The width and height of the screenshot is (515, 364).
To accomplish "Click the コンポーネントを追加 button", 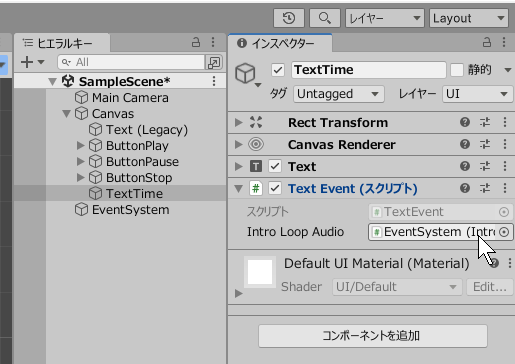I will click(373, 336).
